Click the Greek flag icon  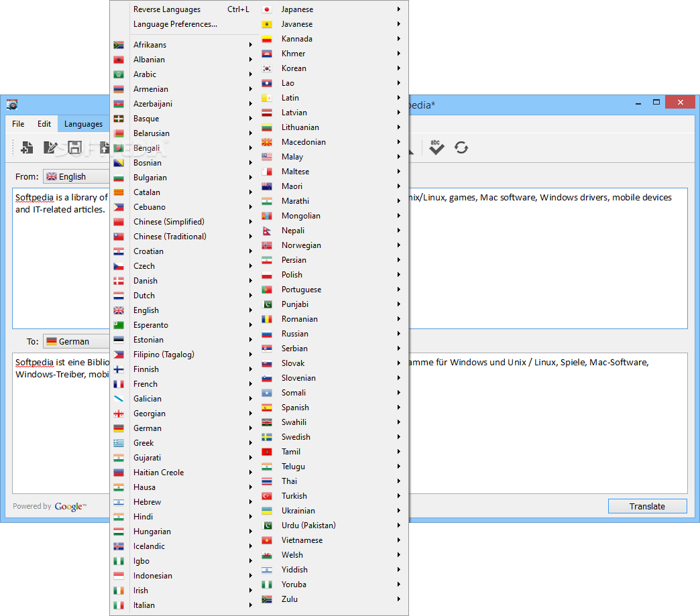(x=119, y=443)
